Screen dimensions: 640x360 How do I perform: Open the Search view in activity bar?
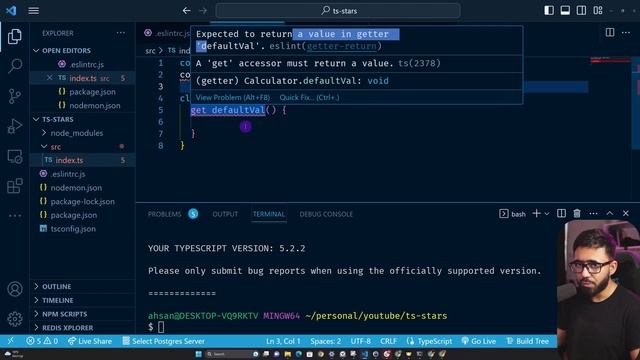[x=15, y=66]
